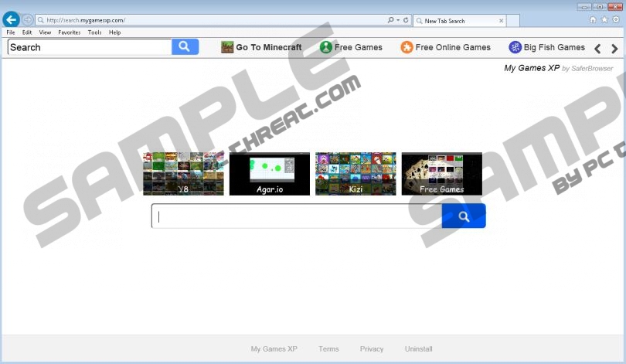Open the Tools menu
Screen dimensions: 626x364
pos(94,32)
